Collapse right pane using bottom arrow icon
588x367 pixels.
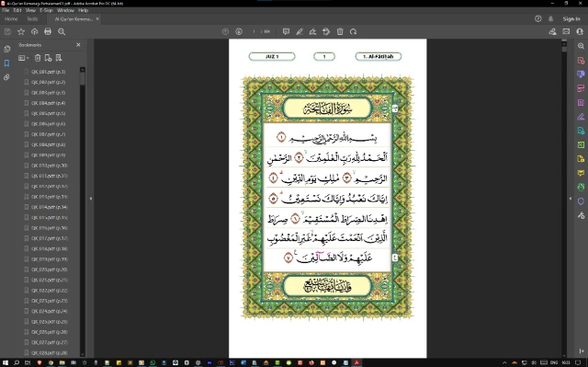[x=581, y=350]
